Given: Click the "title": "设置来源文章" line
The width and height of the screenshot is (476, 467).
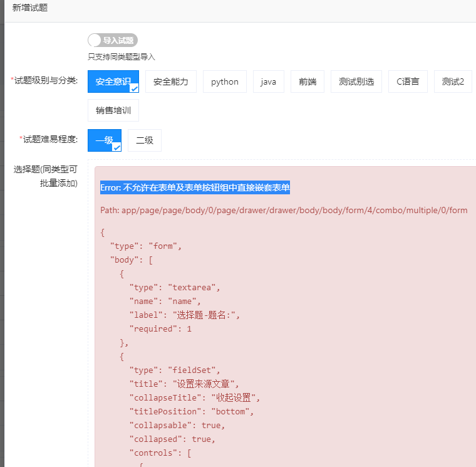Looking at the screenshot, I should click(x=184, y=384).
